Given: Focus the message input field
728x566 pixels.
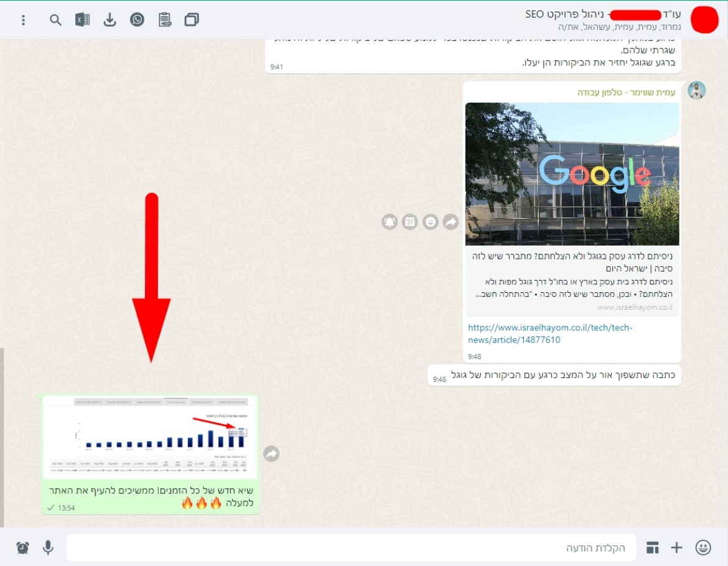Looking at the screenshot, I should click(351, 548).
